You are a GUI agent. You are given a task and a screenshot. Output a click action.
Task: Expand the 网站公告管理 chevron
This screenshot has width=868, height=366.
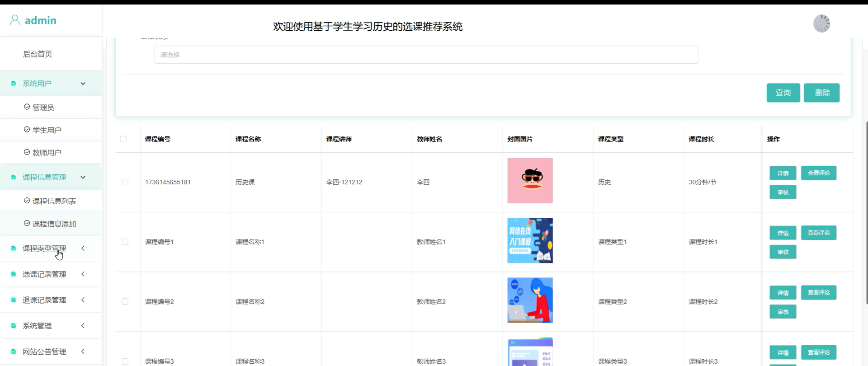pos(83,351)
